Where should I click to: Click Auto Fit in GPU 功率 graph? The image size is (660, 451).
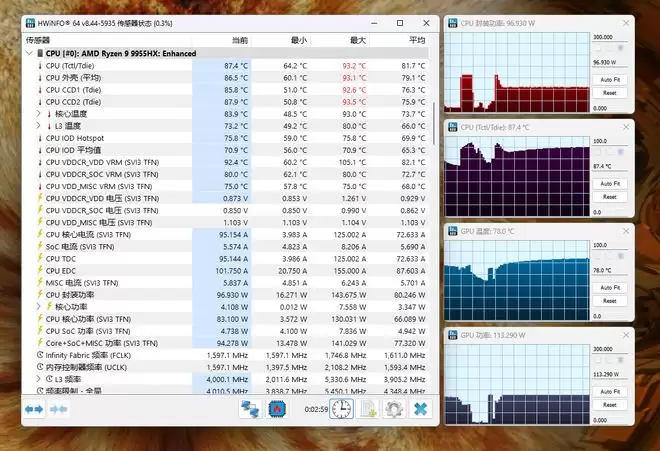tap(610, 392)
